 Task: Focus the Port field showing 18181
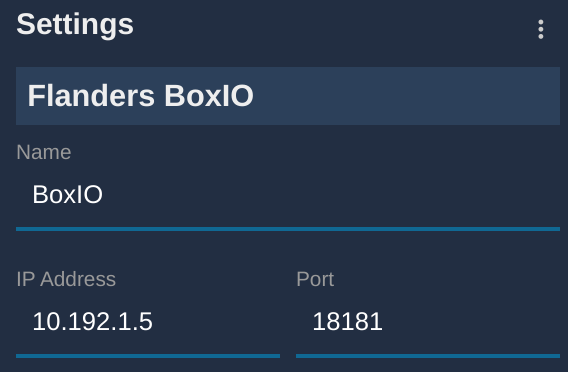428,322
